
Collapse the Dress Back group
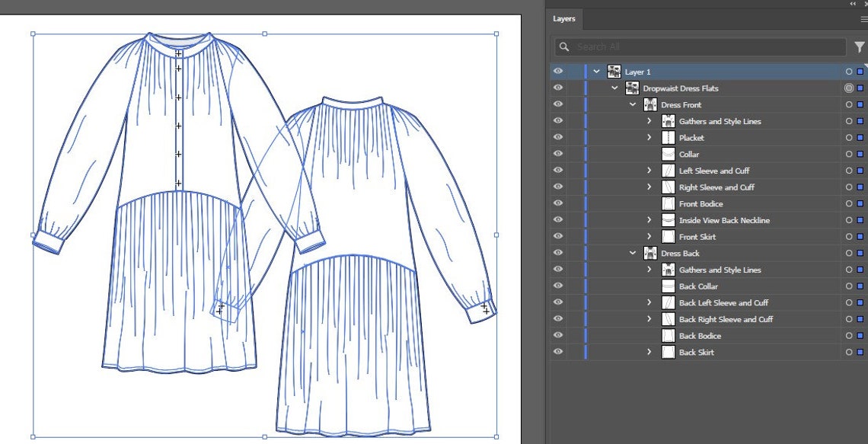point(632,253)
